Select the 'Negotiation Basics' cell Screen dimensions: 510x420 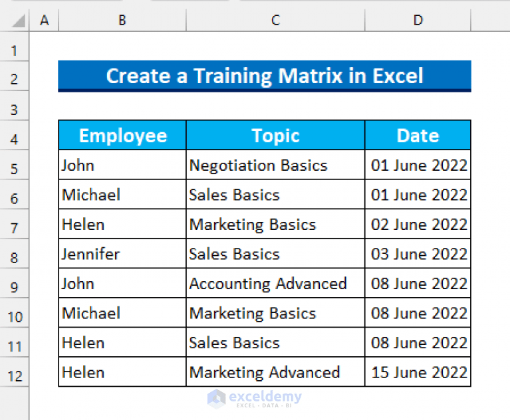tap(275, 165)
